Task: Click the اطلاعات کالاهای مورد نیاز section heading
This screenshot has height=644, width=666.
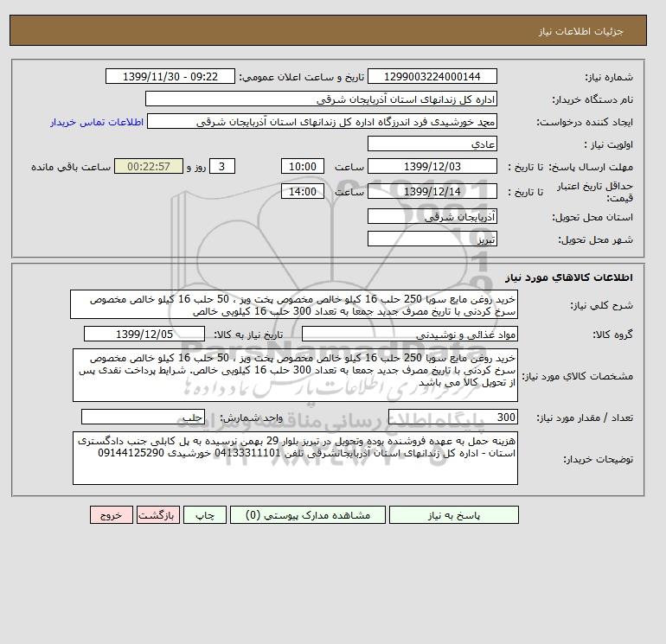Action: pos(569,277)
